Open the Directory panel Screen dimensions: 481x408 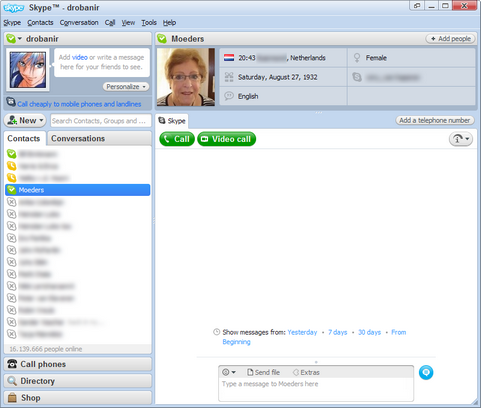78,381
